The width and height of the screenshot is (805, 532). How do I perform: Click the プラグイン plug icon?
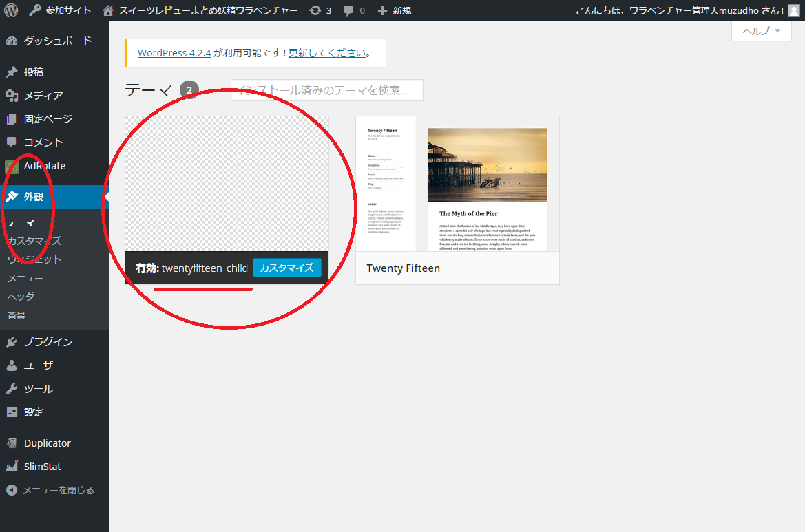point(12,341)
